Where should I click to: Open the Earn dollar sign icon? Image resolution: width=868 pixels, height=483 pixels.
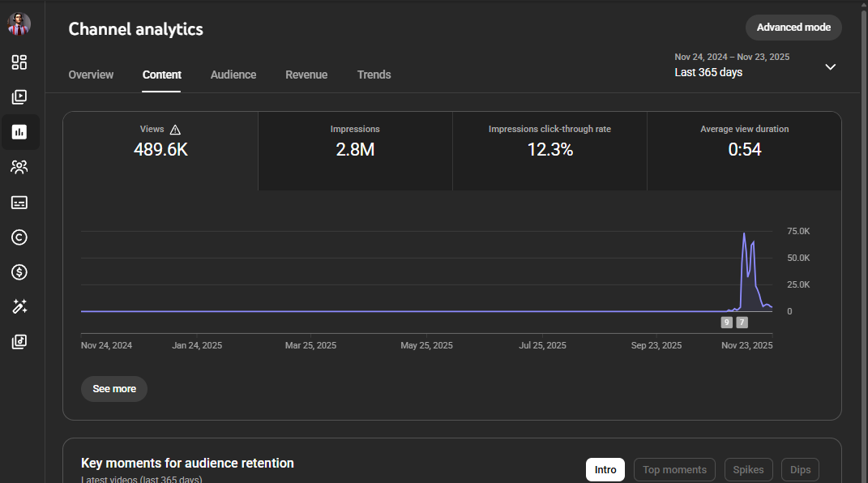pyautogui.click(x=19, y=272)
